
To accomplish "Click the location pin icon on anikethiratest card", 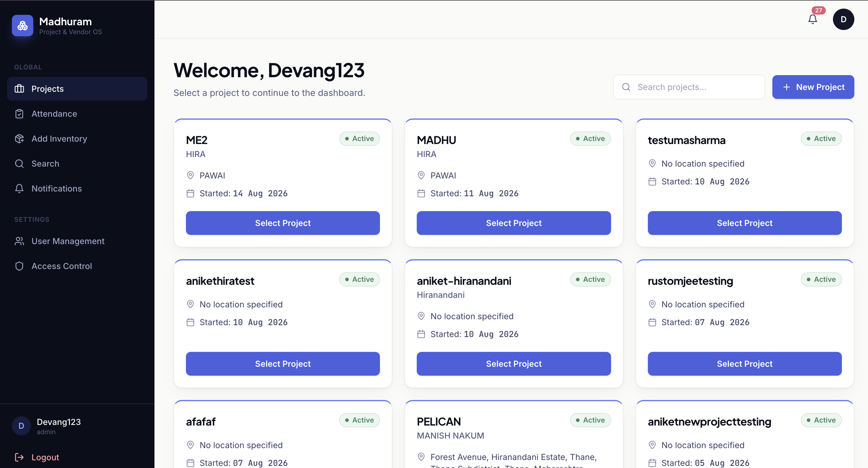I will click(x=190, y=305).
